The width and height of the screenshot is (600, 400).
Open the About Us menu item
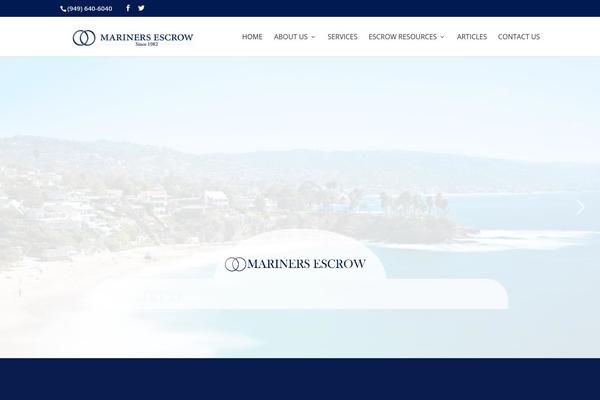291,37
